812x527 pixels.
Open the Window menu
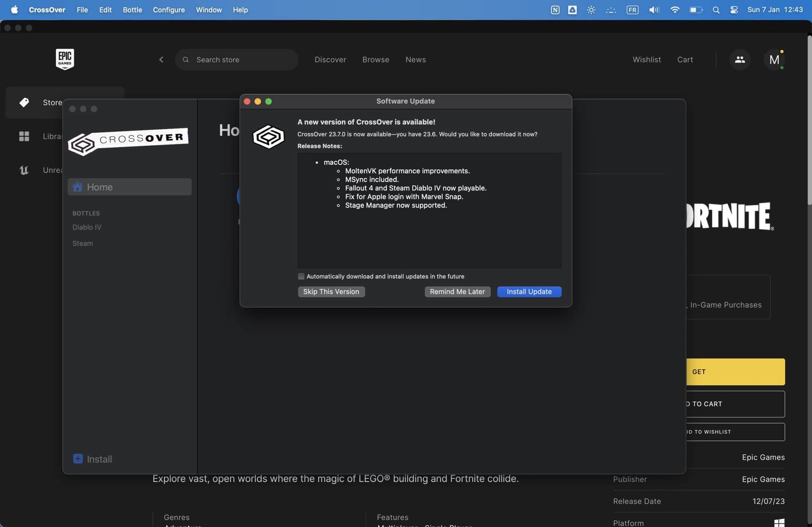[x=208, y=10]
